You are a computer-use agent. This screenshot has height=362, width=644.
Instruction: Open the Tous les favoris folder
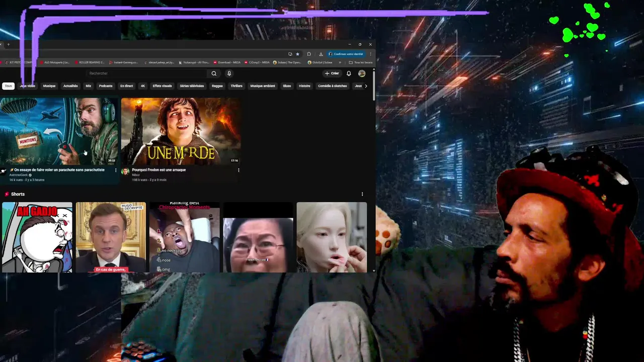click(361, 62)
